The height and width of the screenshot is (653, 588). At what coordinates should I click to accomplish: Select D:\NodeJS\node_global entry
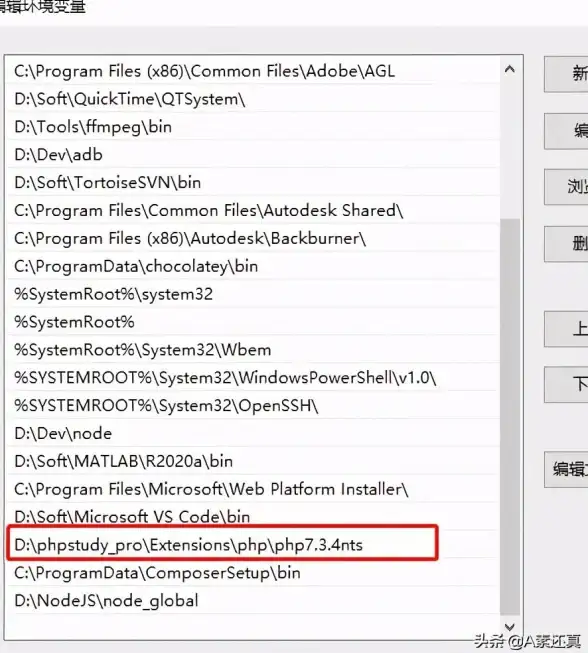[x=253, y=601]
